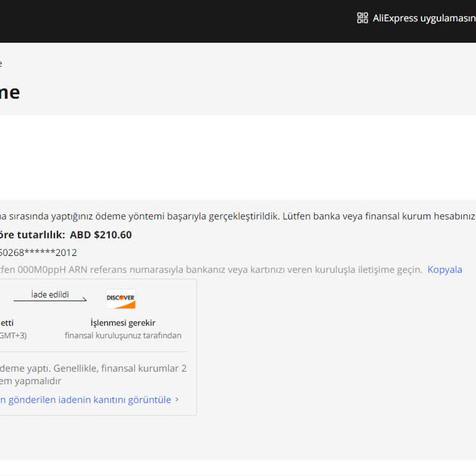Select the refund amount ABD $210.60
Image resolution: width=476 pixels, height=476 pixels.
101,235
